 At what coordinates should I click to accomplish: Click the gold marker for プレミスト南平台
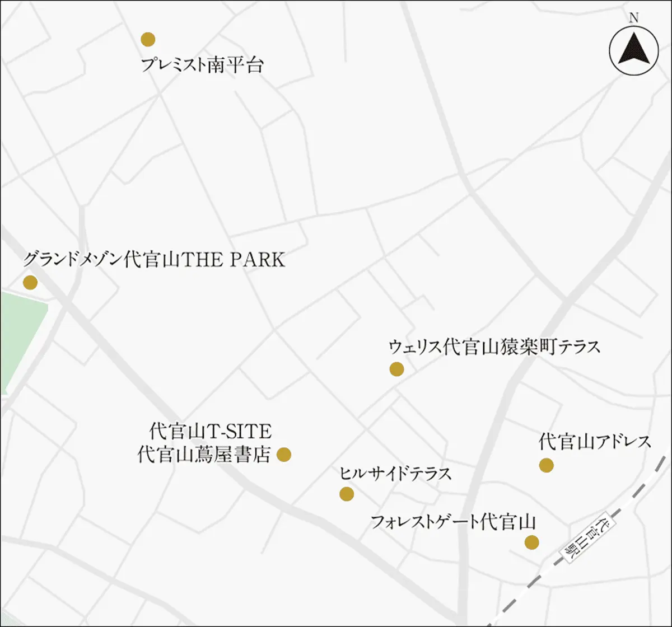[148, 39]
